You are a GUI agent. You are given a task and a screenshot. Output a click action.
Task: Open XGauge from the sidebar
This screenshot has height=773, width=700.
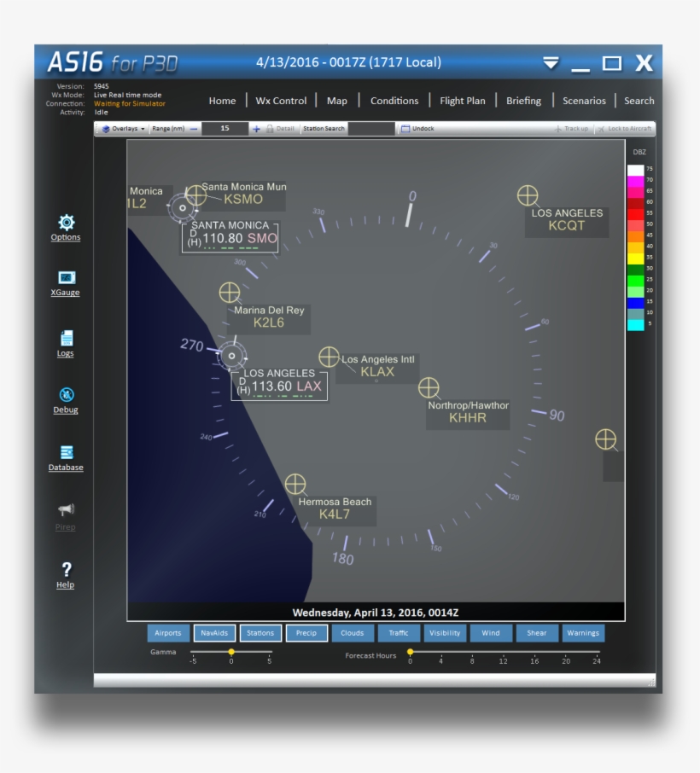66,278
